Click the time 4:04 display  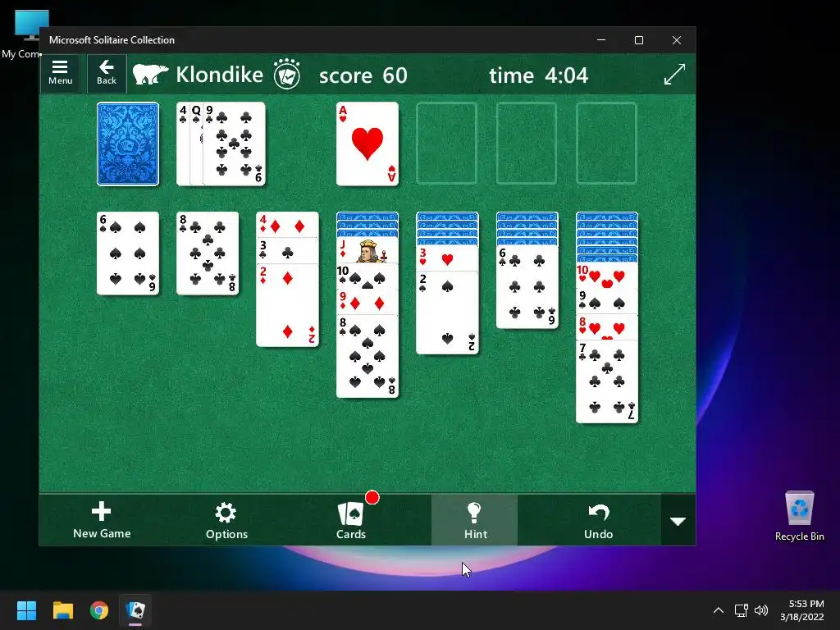538,75
